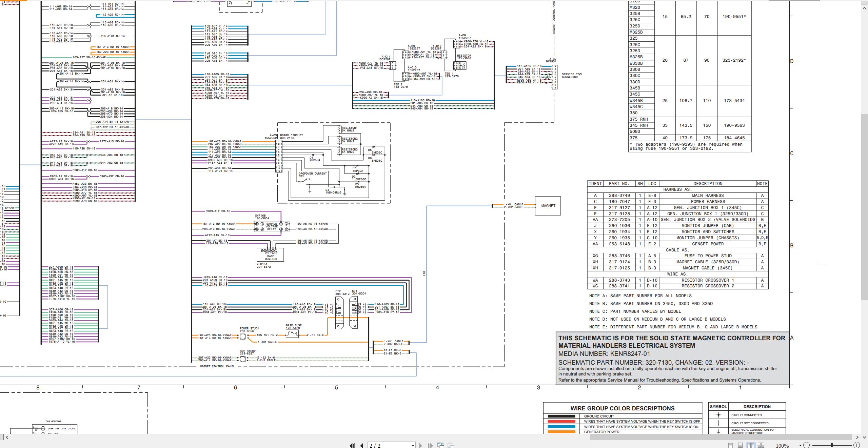868x448 pixels.
Task: Click the next view icon
Action: click(451, 445)
